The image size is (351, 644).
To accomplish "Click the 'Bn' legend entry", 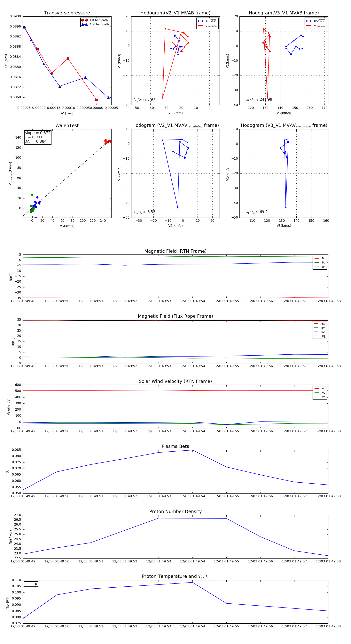I will 320,267.
